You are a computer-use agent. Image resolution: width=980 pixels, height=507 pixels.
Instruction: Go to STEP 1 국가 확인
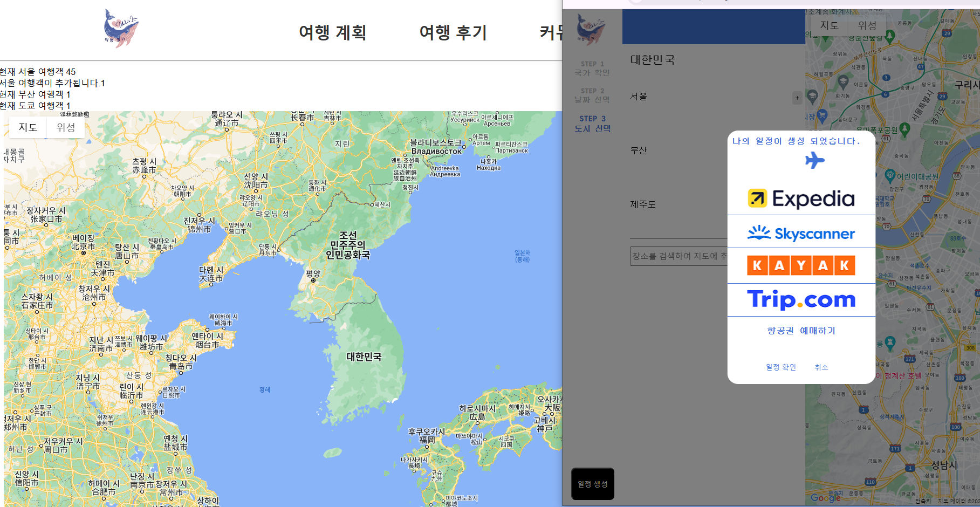(x=592, y=68)
